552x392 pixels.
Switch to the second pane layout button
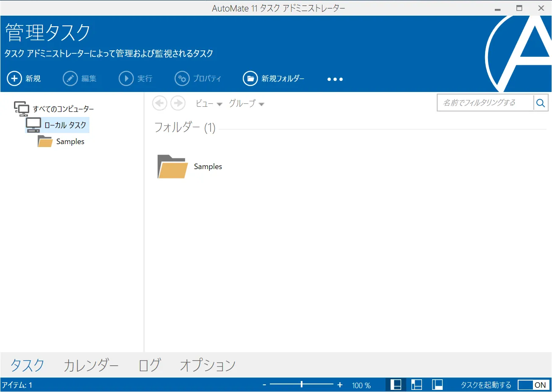416,385
